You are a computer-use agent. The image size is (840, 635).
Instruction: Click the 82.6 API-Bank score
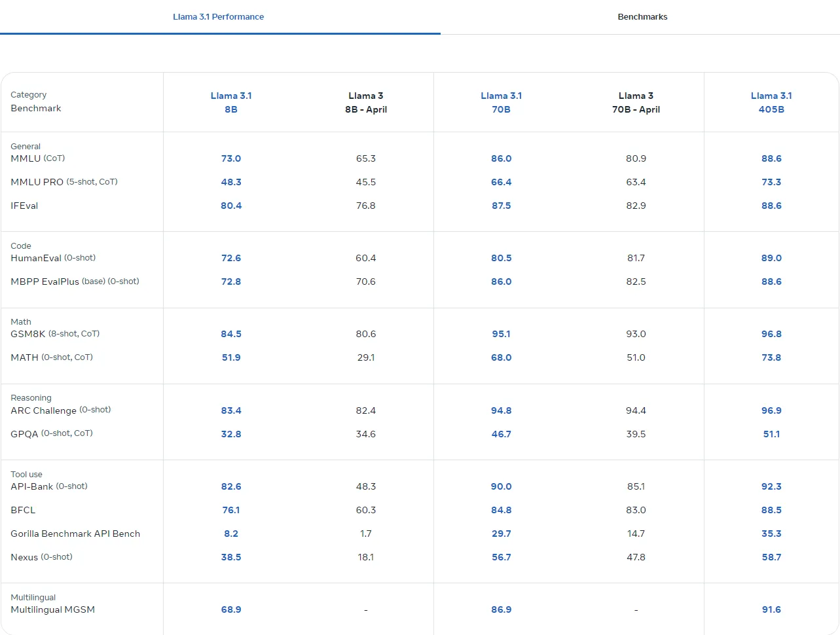(231, 486)
